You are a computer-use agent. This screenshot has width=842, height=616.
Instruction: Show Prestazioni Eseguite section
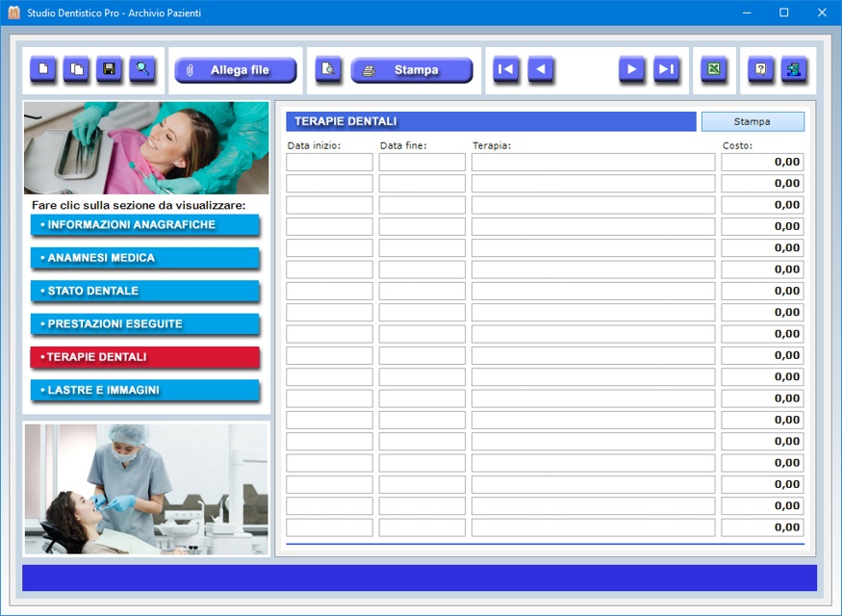click(145, 323)
